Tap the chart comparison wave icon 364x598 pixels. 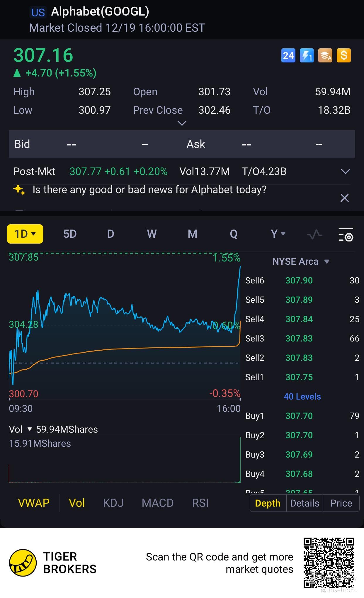(x=314, y=234)
